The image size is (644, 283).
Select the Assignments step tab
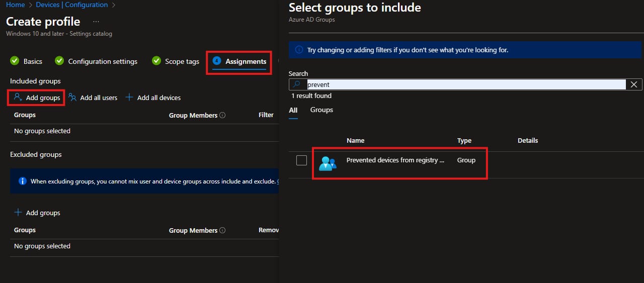coord(246,61)
